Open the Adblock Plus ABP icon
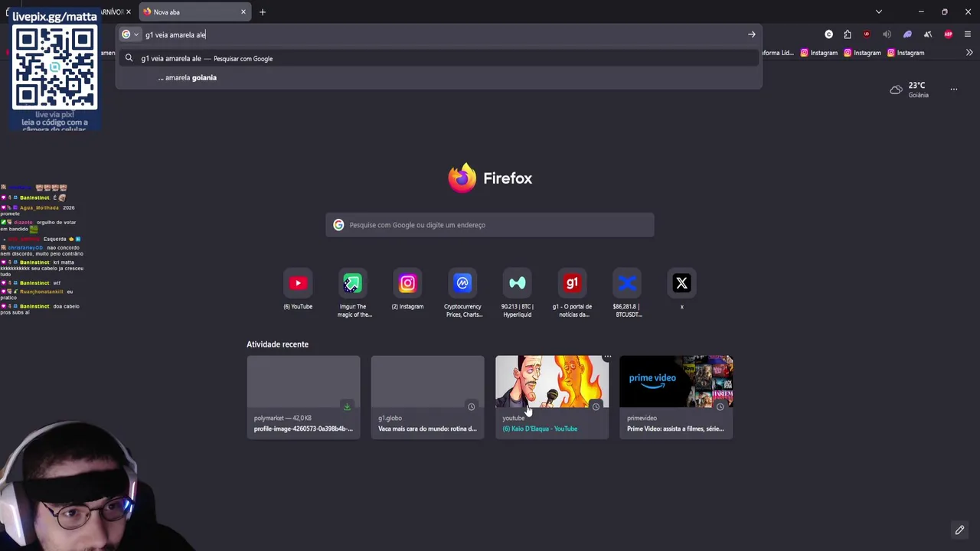 click(x=949, y=34)
